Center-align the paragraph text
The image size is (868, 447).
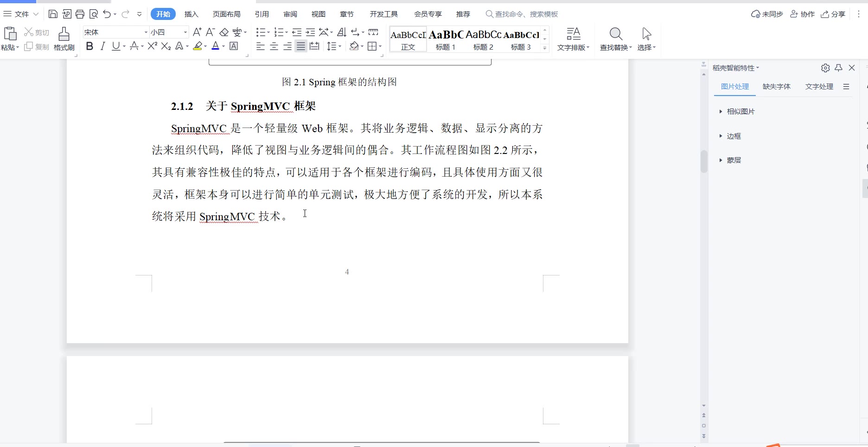pyautogui.click(x=274, y=46)
